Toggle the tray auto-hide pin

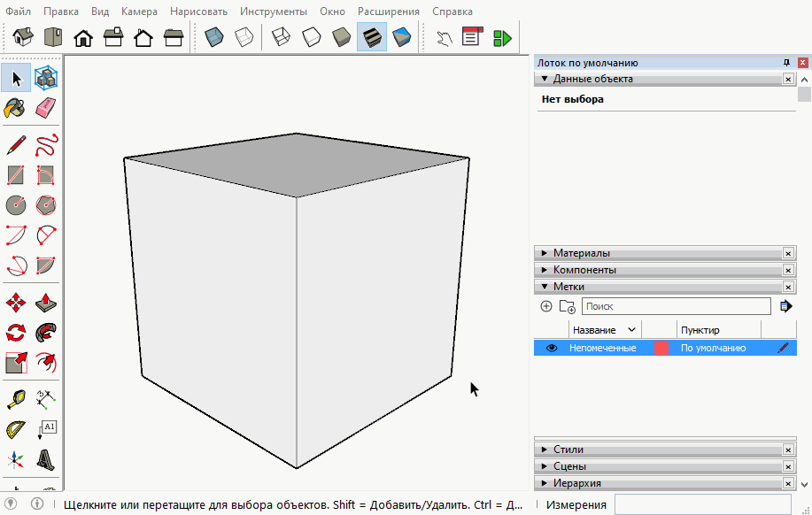pyautogui.click(x=786, y=63)
